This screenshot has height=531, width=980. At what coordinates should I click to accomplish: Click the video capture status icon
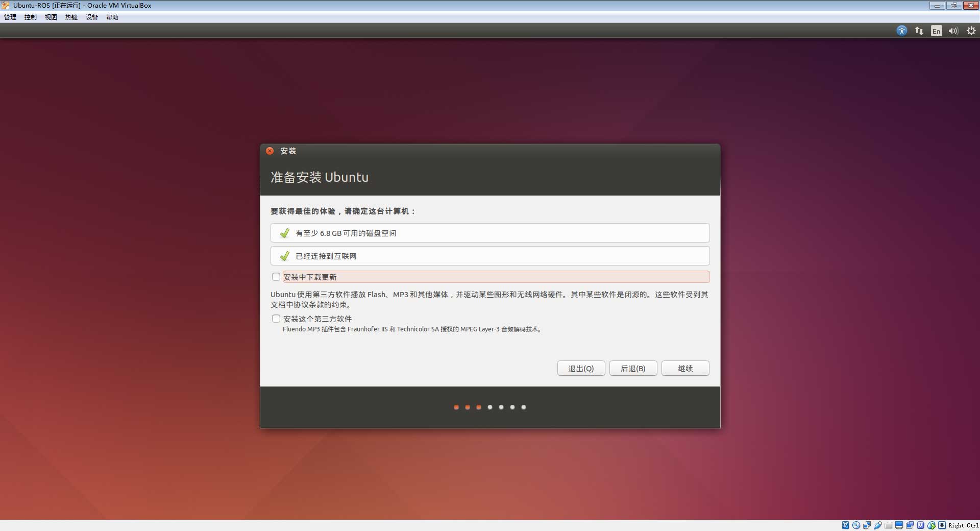click(910, 525)
